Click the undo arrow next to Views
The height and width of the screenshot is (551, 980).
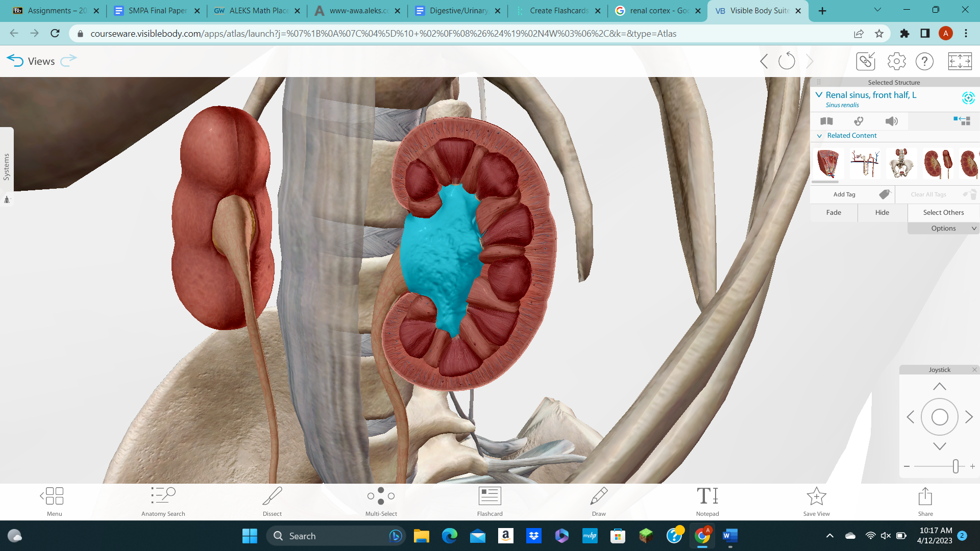point(15,61)
